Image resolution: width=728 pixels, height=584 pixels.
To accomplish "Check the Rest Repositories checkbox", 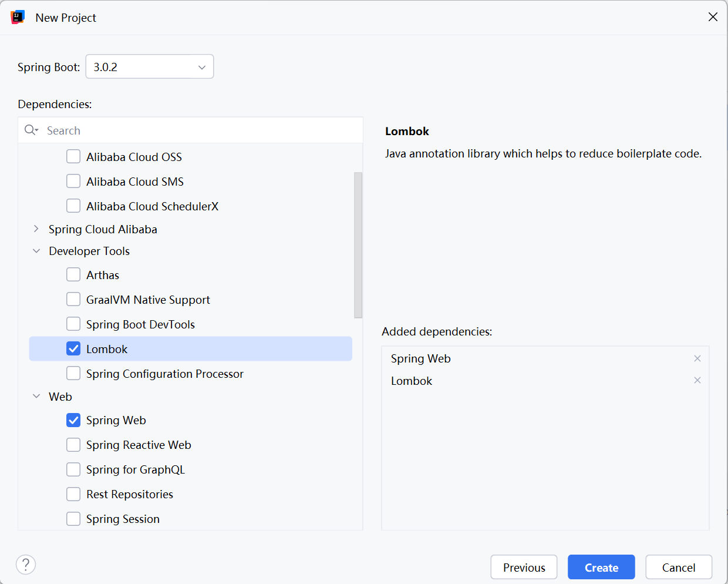I will 73,494.
